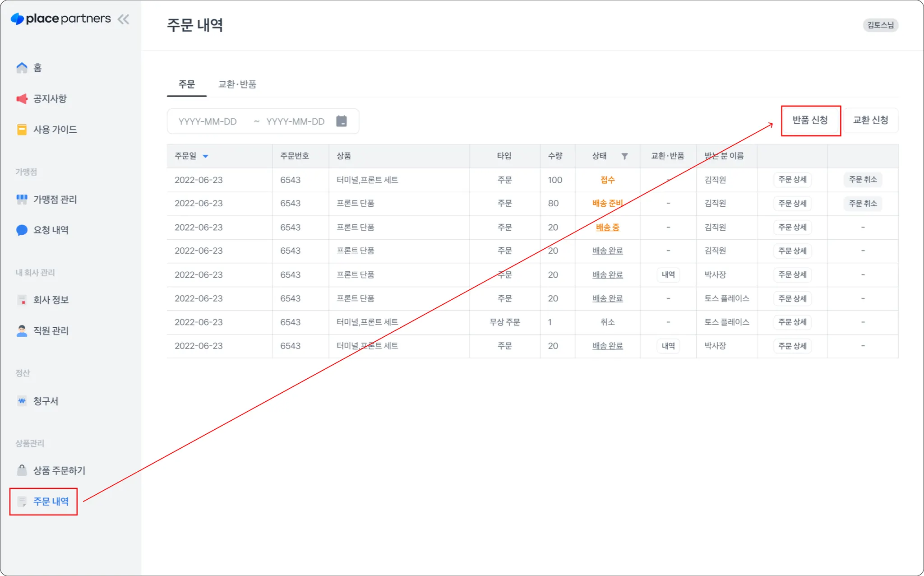This screenshot has width=924, height=576.
Task: Select the 주문 tab
Action: 186,84
